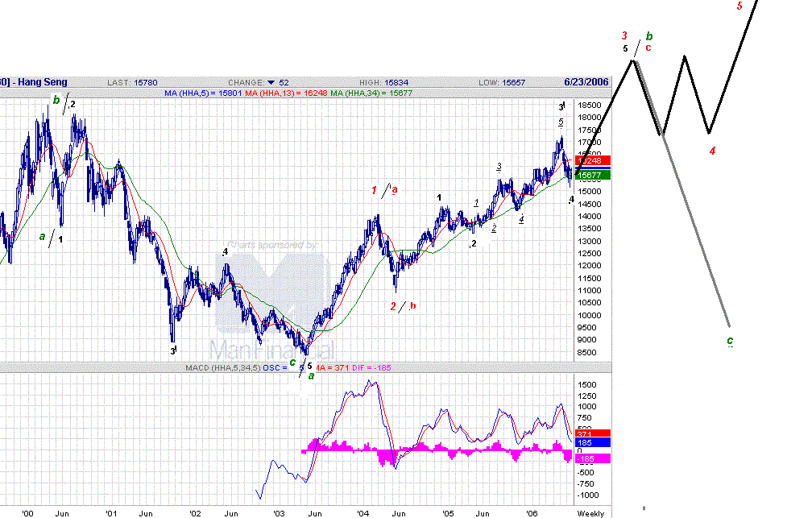Click the 14500 price axis label
The height and width of the screenshot is (518, 812).
point(590,205)
